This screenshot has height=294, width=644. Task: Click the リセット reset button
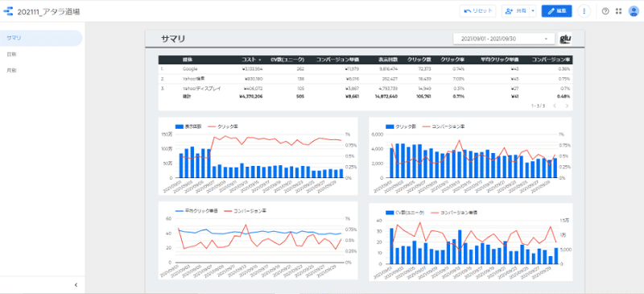point(478,11)
